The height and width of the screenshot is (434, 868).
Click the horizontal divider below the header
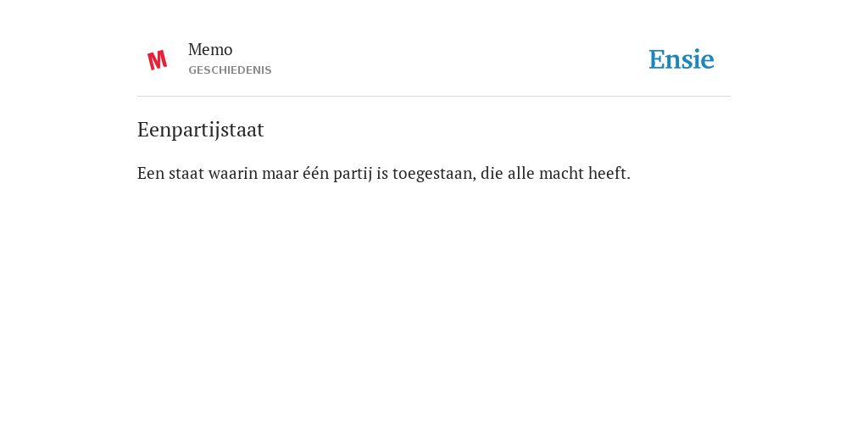pos(434,97)
